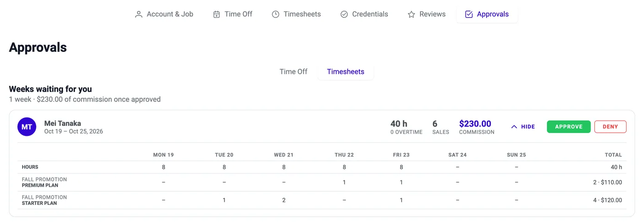
Task: Click the 2 · $110.00 Premium Plan total
Action: point(607,182)
